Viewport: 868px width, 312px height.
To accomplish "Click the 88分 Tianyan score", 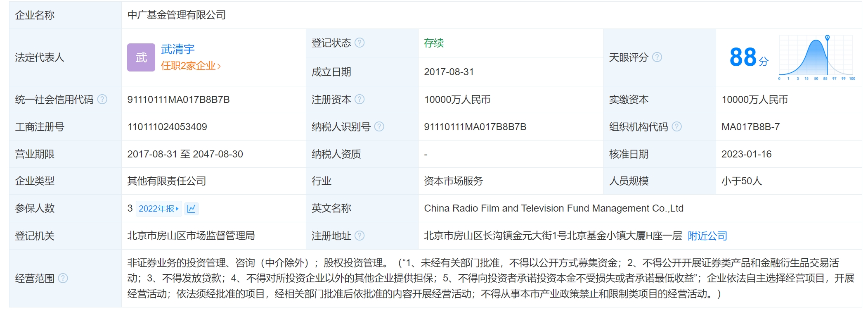I will [749, 57].
